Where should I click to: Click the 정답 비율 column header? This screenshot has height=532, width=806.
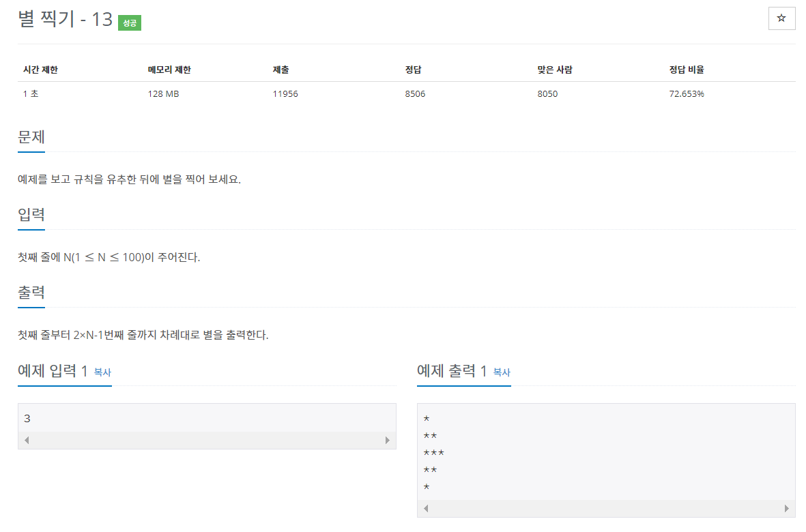click(x=687, y=70)
